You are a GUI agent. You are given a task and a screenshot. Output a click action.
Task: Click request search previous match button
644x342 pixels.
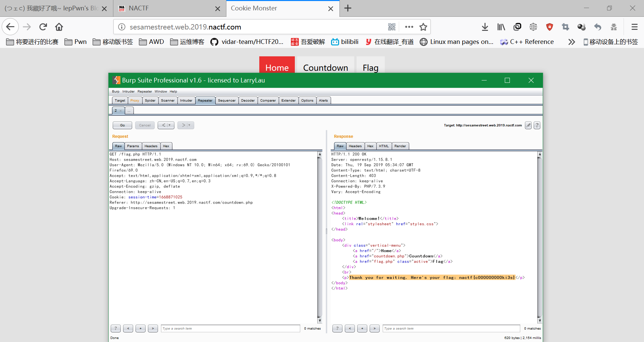(128, 329)
